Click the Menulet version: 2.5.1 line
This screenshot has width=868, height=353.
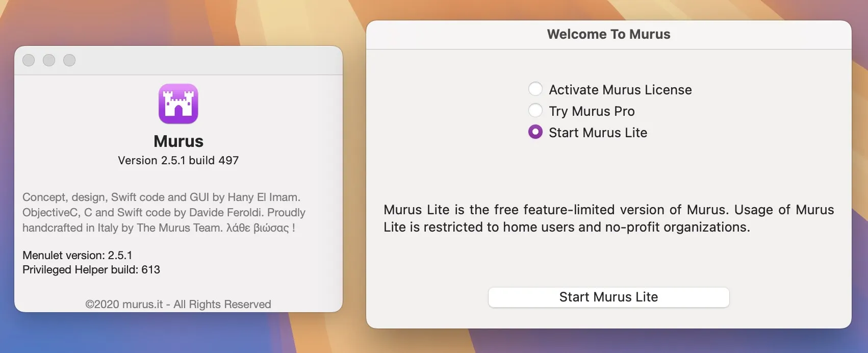[78, 255]
